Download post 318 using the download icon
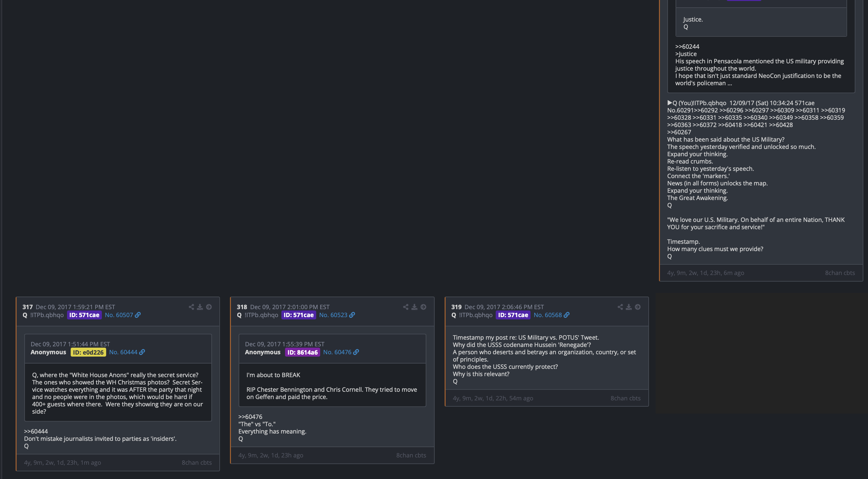The width and height of the screenshot is (868, 479). click(414, 307)
